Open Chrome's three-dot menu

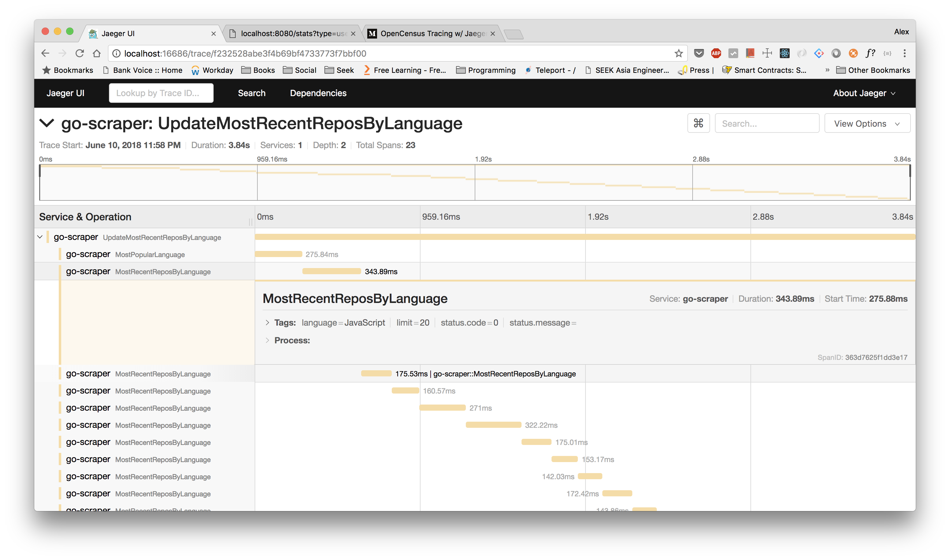coord(905,54)
